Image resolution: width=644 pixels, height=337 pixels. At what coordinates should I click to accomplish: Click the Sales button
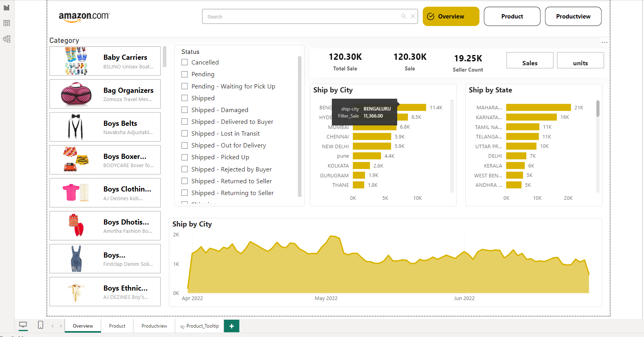point(530,61)
